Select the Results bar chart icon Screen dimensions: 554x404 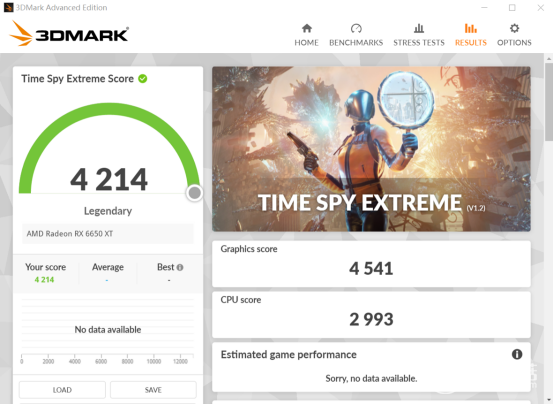[x=471, y=28]
